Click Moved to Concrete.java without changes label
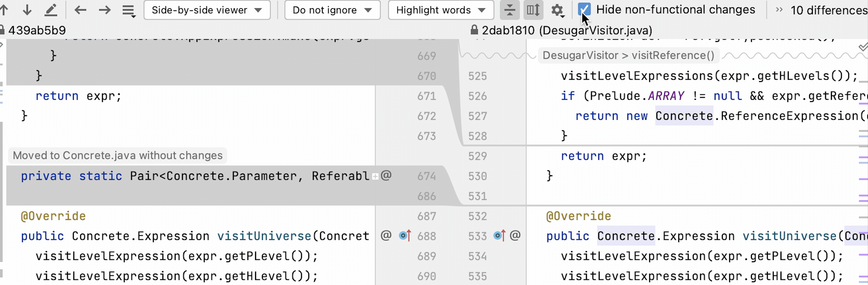868x285 pixels. (118, 155)
